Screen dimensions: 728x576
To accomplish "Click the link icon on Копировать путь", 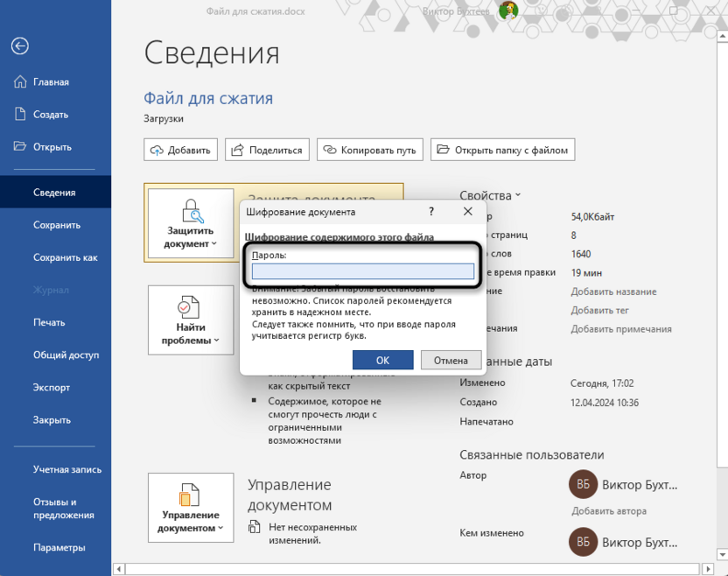I will tap(329, 149).
